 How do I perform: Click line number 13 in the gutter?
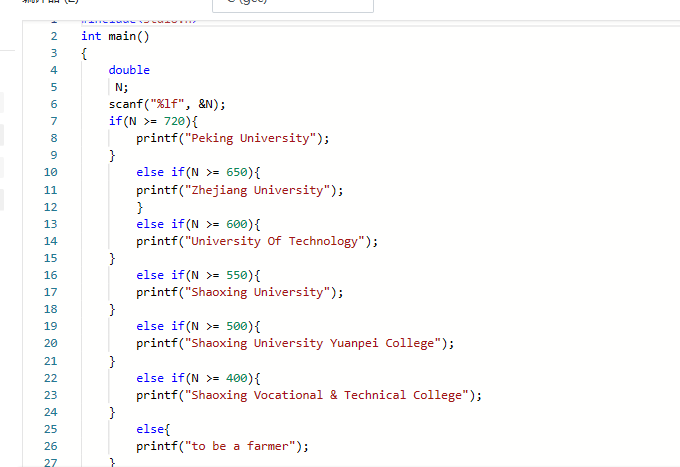point(50,224)
